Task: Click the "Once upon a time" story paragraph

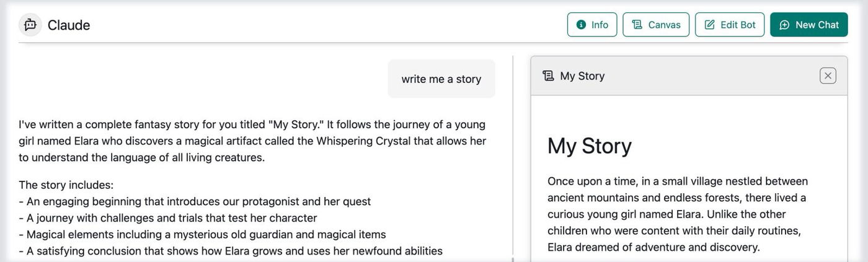Action: [x=678, y=214]
